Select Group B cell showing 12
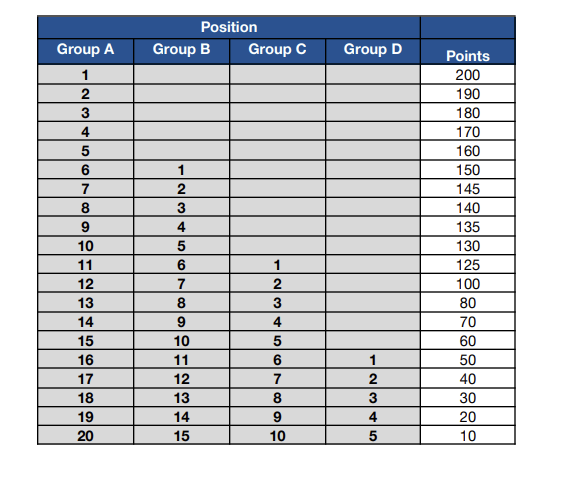 (181, 379)
